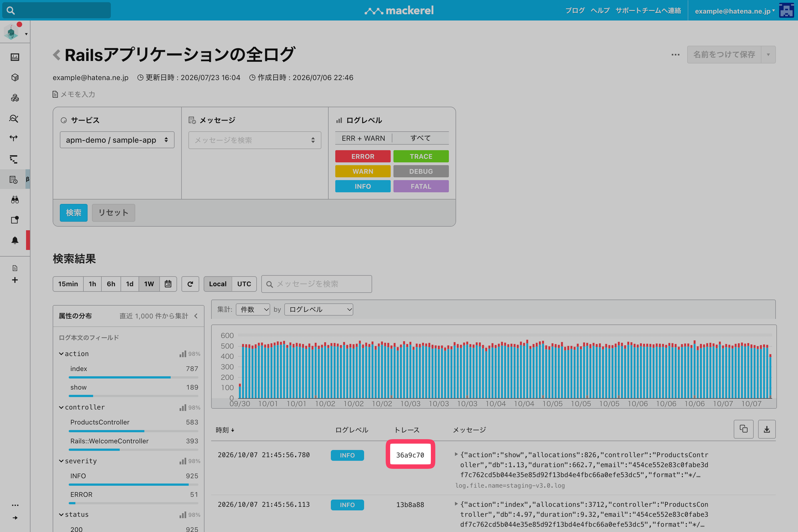Toggle the DEBUG log level filter
Viewport: 798px width, 532px height.
pos(421,171)
